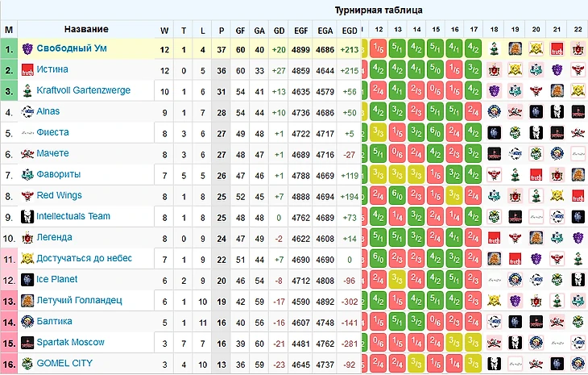Open the Мачете team link
588x375 pixels.
point(53,153)
